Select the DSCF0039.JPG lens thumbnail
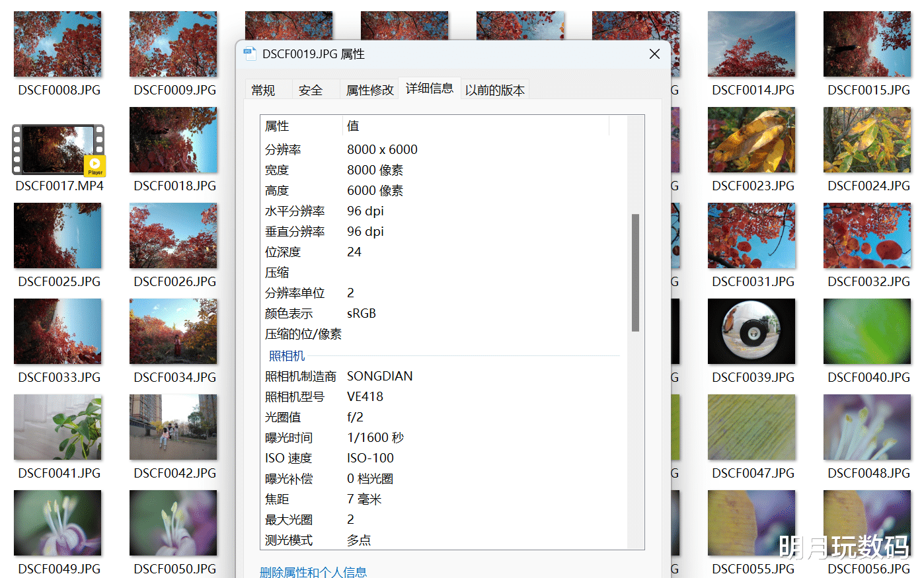924x578 pixels. tap(751, 331)
